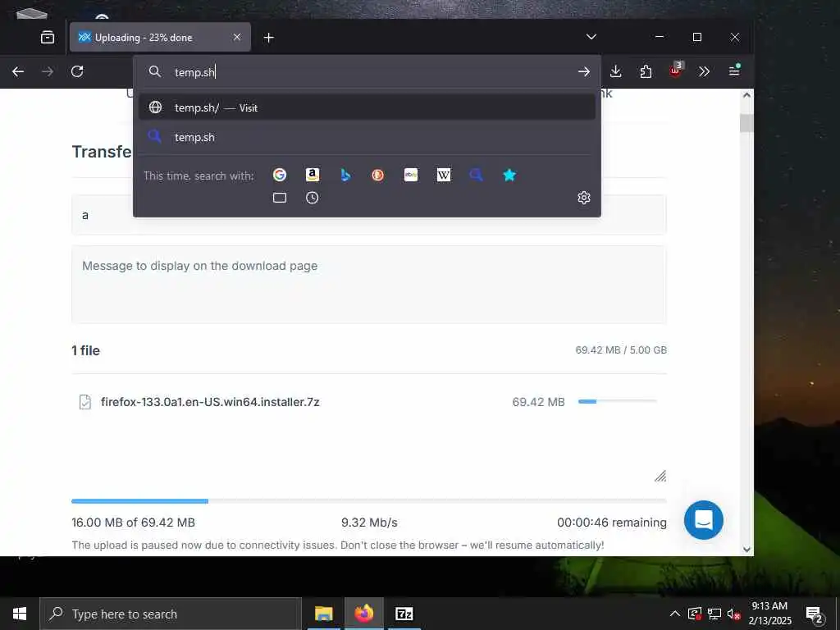Screen dimensions: 840x630
Task: Search open tabs icon
Action: 280,198
